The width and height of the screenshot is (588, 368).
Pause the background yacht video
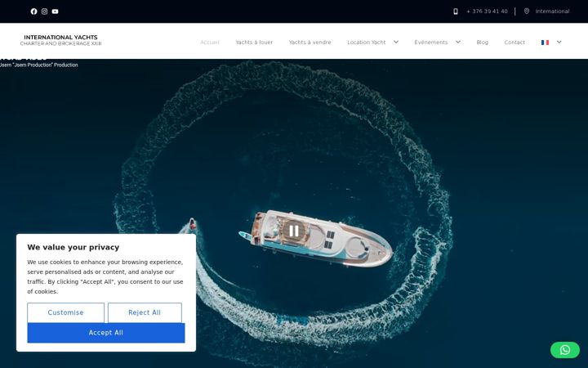tap(294, 231)
